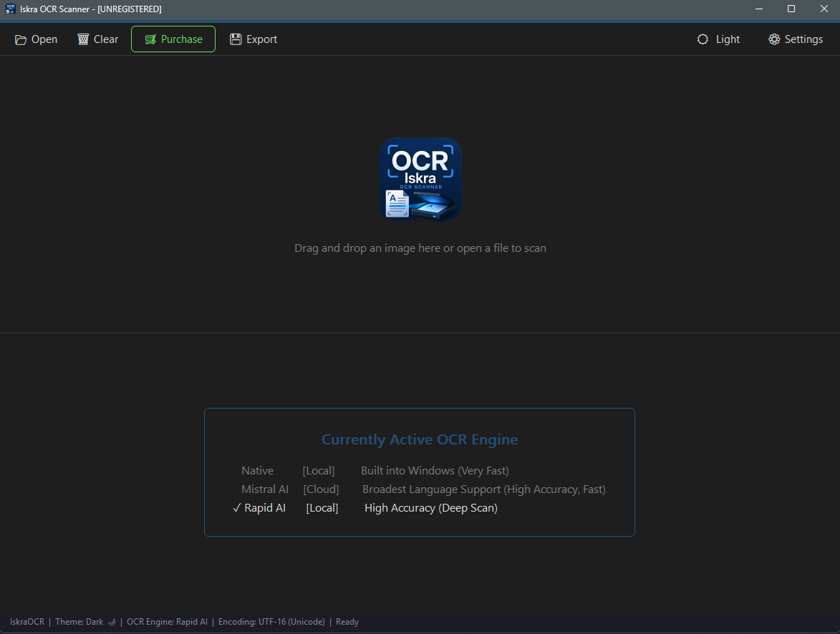Image resolution: width=840 pixels, height=634 pixels.
Task: Click the green Purchase button
Action: [173, 39]
